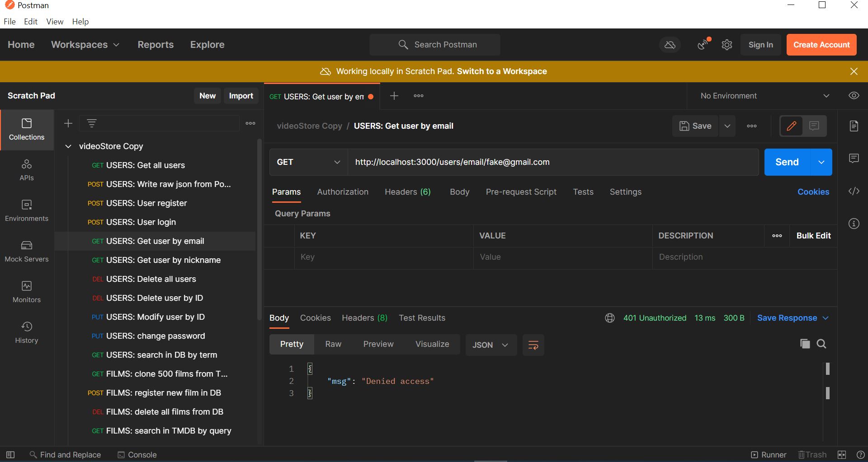The image size is (868, 462).
Task: Click the plus icon to create a new collection
Action: point(68,123)
